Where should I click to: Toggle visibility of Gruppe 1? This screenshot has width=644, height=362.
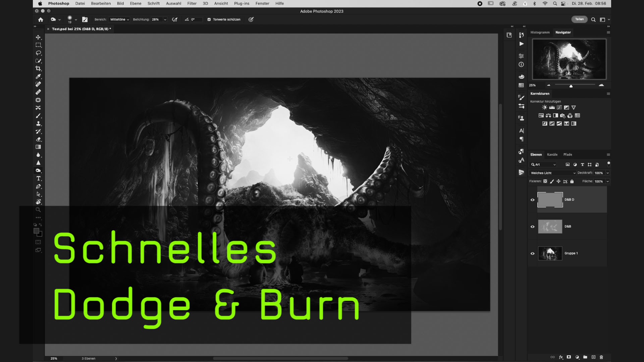point(532,253)
